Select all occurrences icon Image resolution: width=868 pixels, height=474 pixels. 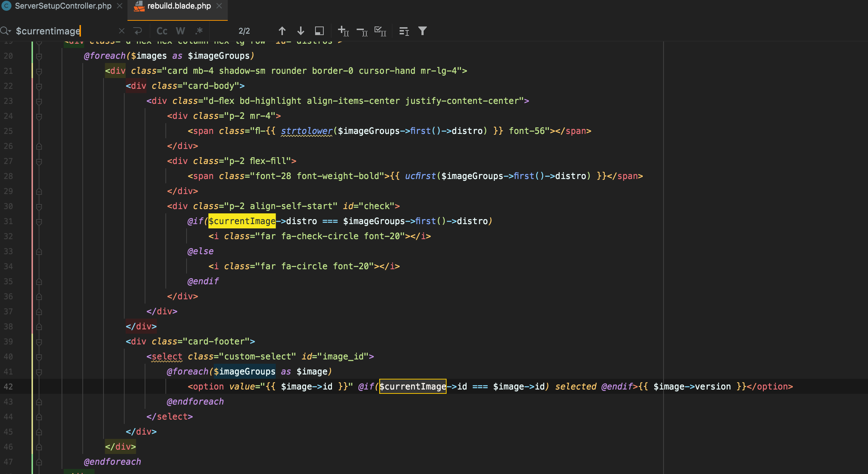[380, 31]
